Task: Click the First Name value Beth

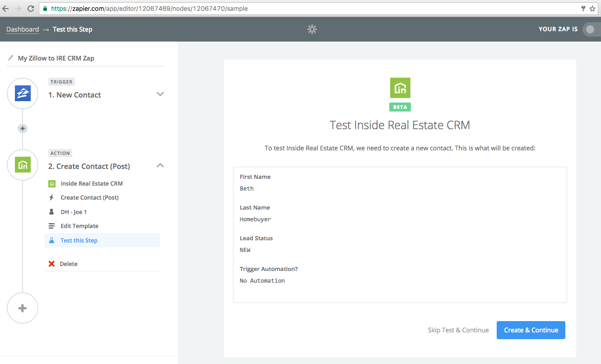Action: pos(247,189)
